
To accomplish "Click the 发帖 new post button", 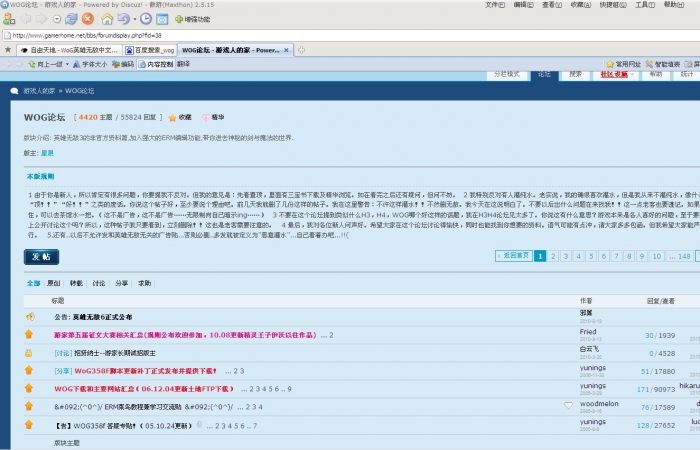I will coord(42,257).
